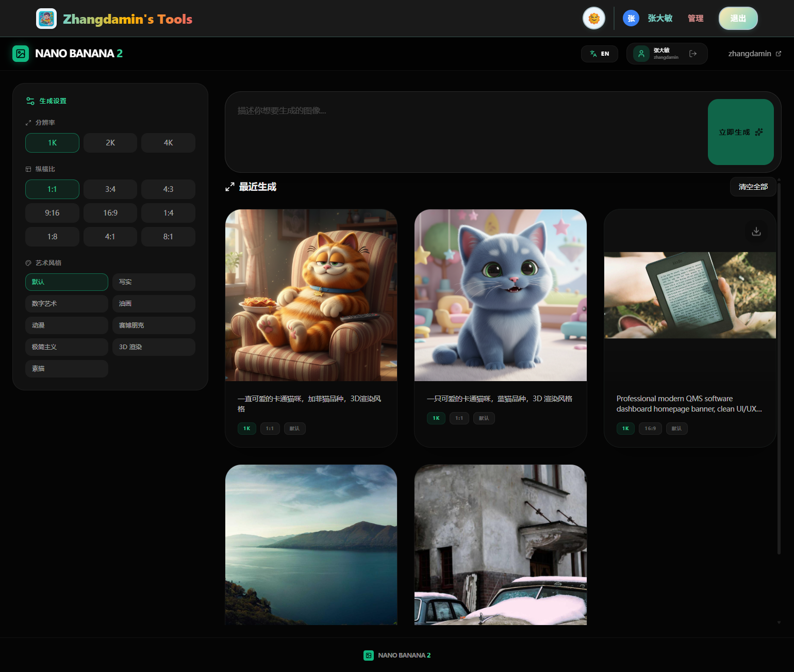
Task: Click the NANO BANANA 2 header title
Action: (79, 54)
